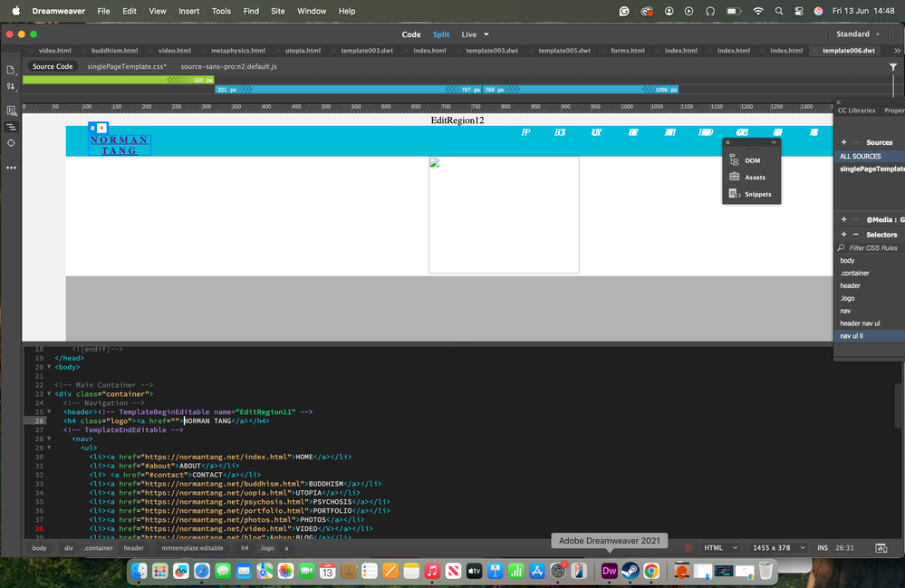The width and height of the screenshot is (905, 588).
Task: Add a CSS source with plus icon
Action: 843,142
